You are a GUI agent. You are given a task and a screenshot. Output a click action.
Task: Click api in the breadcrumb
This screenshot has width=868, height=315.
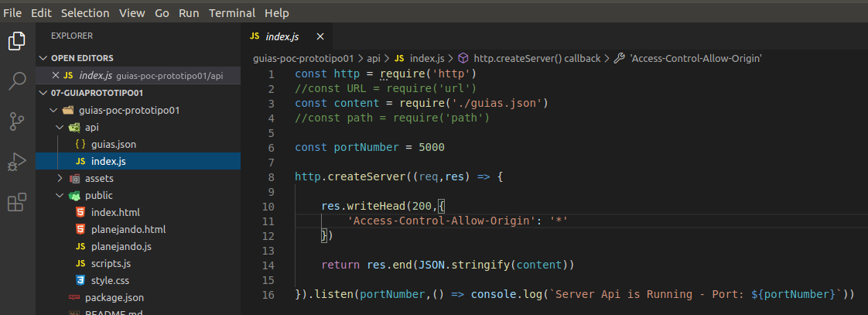[x=374, y=58]
